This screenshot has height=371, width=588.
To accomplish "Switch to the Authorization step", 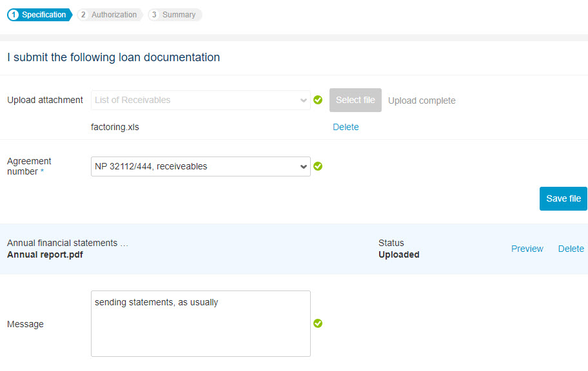I will [x=110, y=15].
